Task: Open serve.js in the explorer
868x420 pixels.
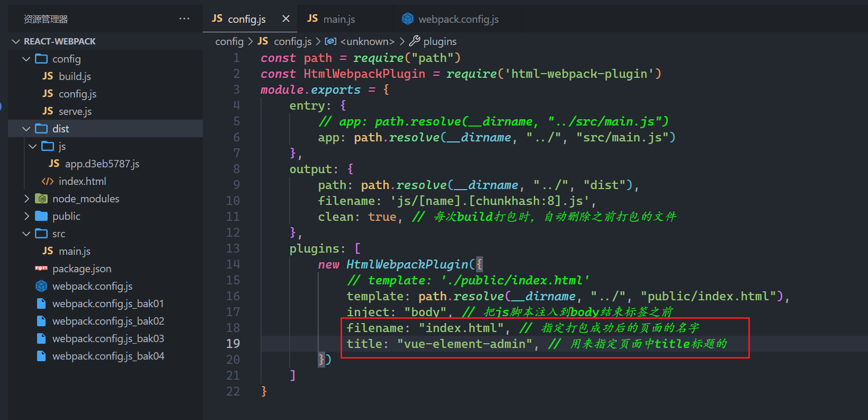Action: [75, 111]
